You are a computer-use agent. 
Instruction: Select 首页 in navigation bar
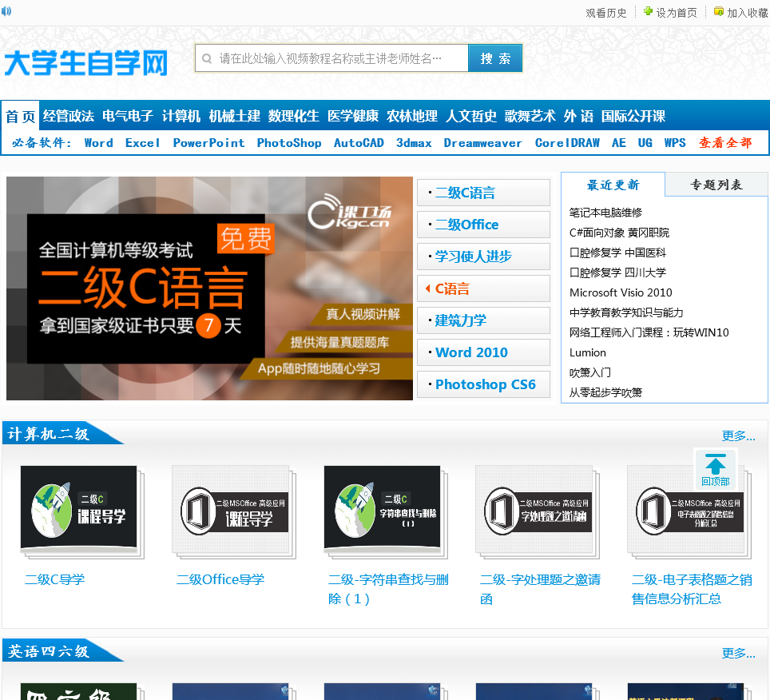21,117
